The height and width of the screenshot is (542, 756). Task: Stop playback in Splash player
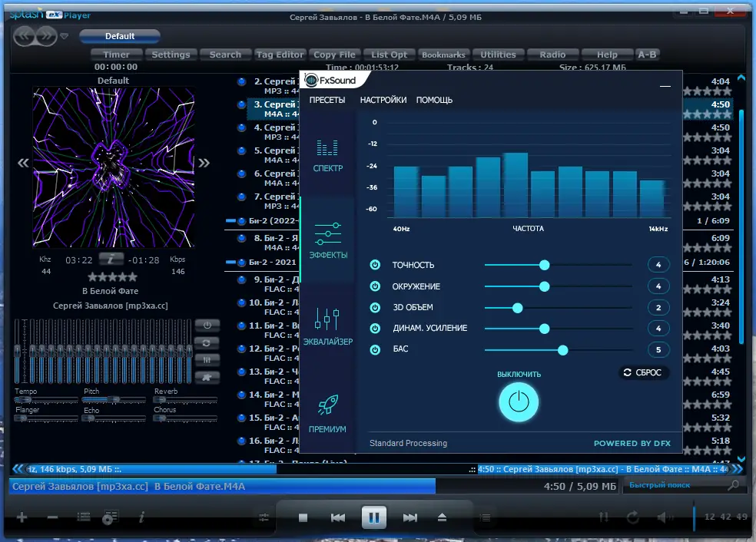(303, 517)
